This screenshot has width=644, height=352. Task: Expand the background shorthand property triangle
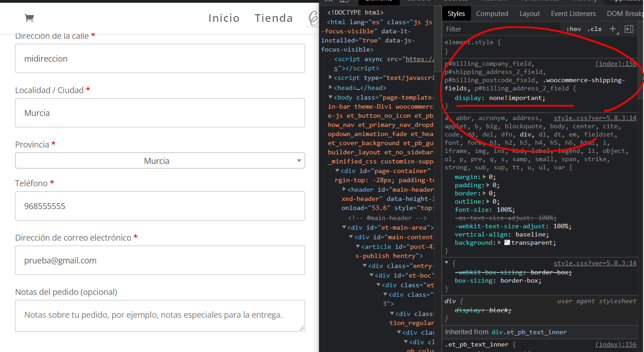click(x=501, y=242)
